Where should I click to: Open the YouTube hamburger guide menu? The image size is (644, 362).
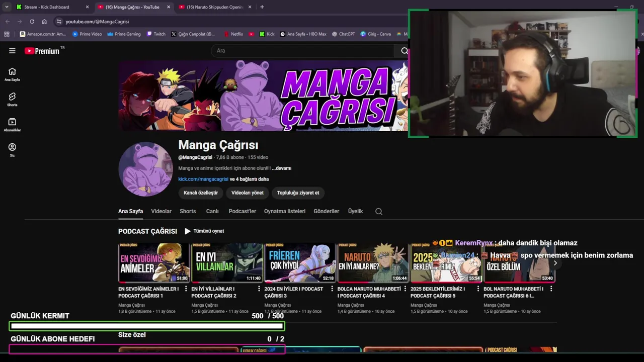12,51
